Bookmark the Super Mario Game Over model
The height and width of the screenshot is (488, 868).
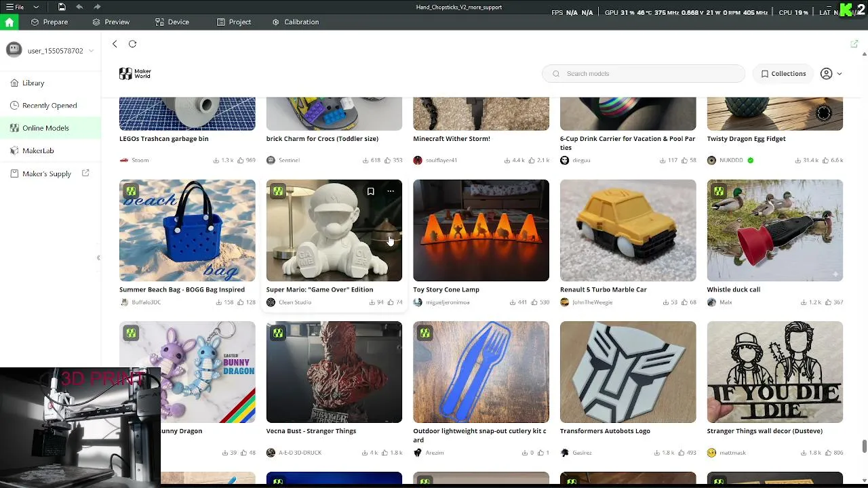pyautogui.click(x=370, y=191)
